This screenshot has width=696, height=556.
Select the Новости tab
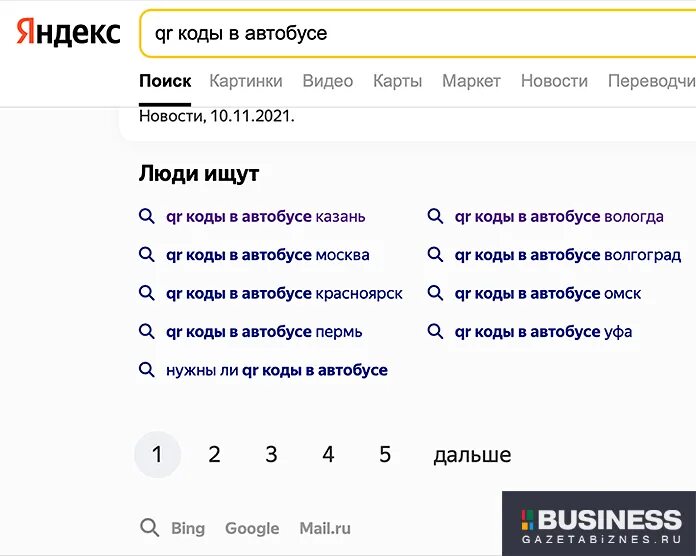[x=554, y=81]
